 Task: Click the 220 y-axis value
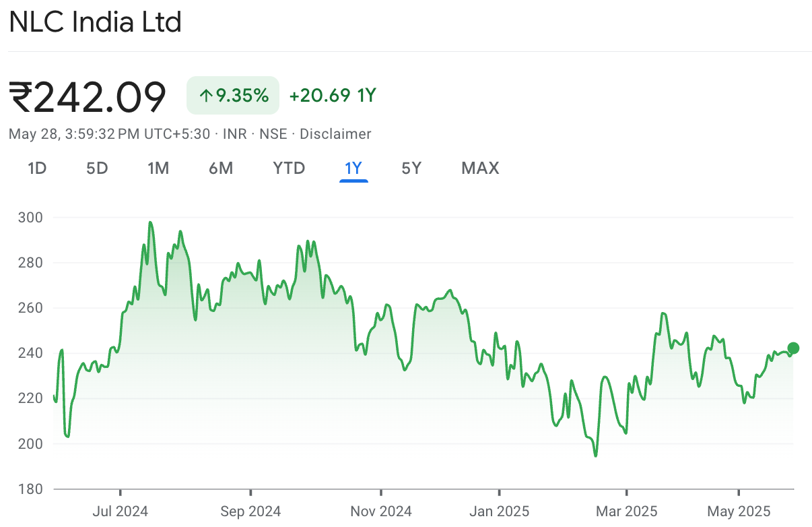(x=30, y=398)
